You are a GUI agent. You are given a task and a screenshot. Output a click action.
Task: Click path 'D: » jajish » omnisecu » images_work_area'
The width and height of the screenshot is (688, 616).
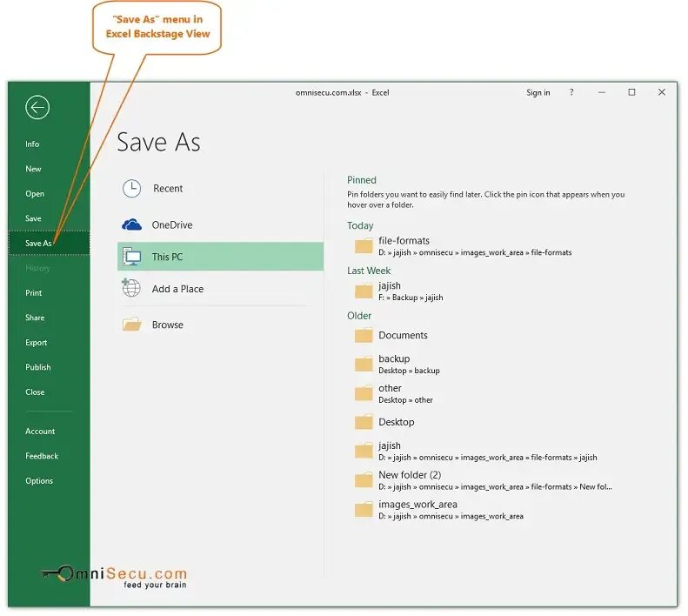pos(451,516)
